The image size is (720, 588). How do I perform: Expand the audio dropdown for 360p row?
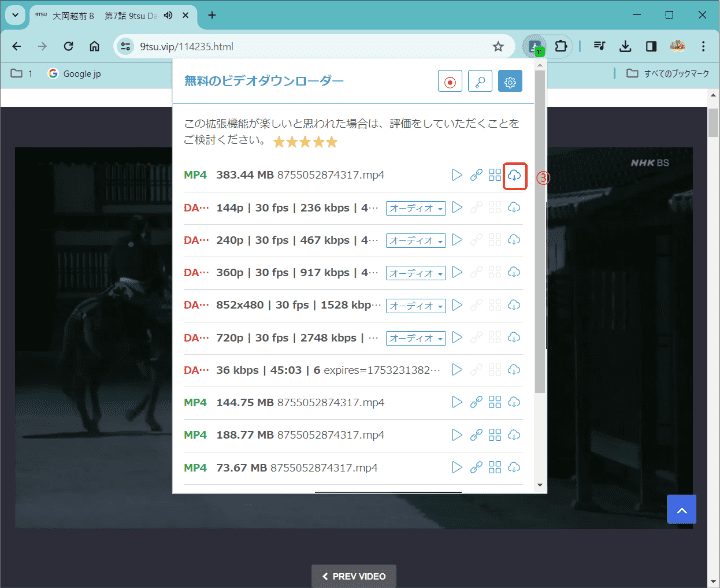(x=415, y=273)
